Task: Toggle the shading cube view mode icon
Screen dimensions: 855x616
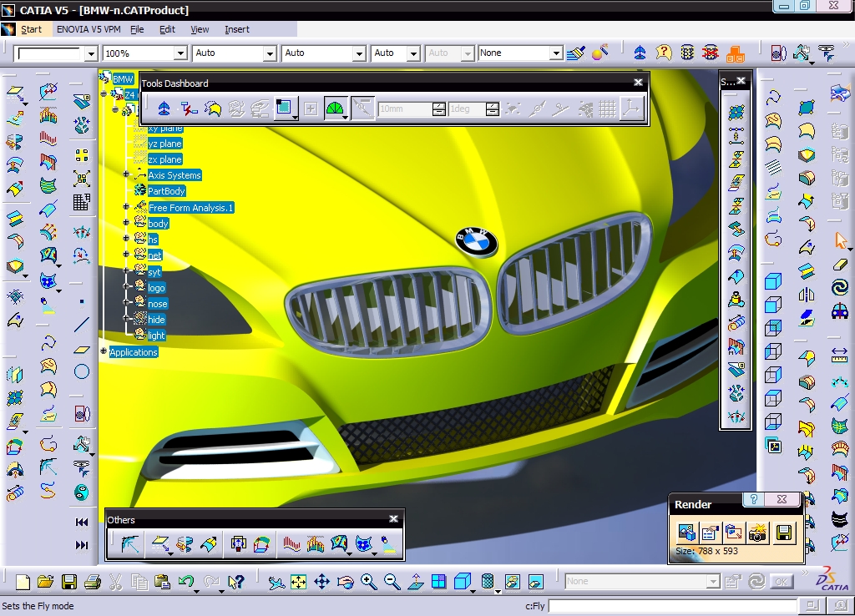Action: tap(463, 582)
